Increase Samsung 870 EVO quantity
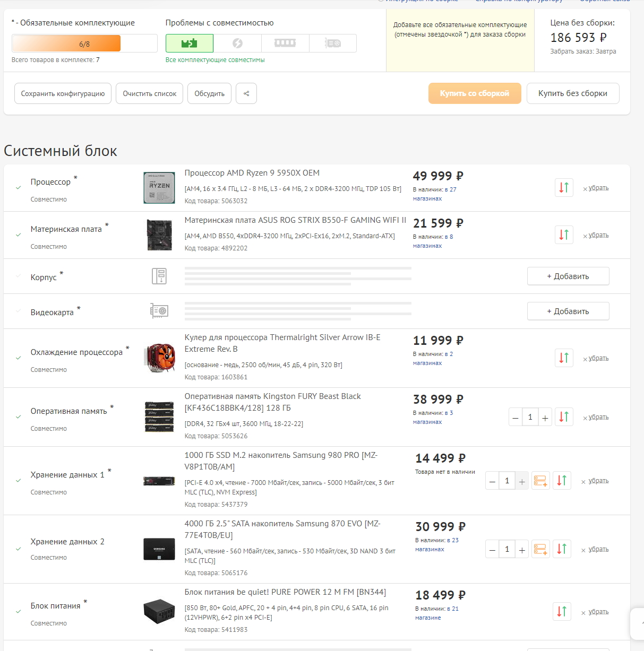This screenshot has width=644, height=651. point(522,550)
